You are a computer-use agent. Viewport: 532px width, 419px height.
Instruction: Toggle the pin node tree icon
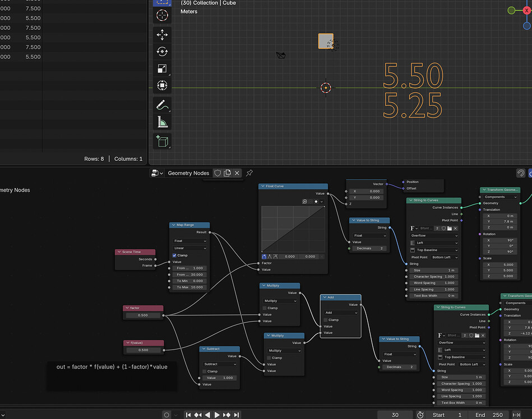249,173
